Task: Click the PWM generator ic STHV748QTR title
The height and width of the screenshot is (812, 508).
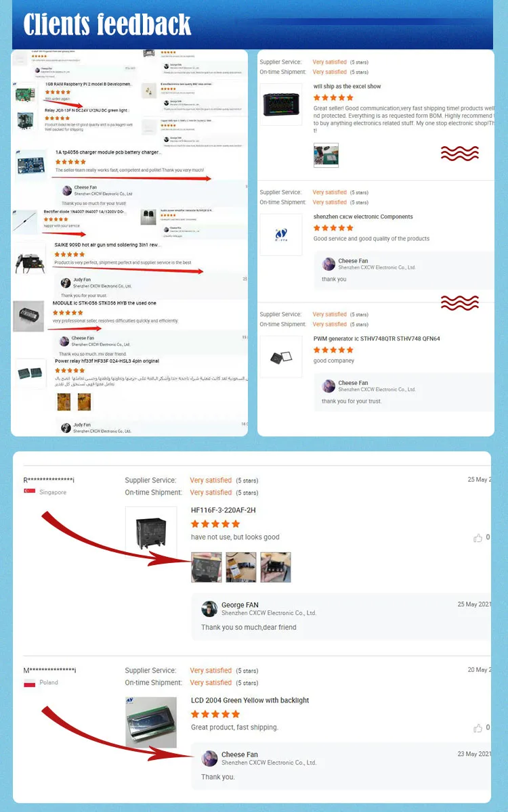Action: pos(377,338)
